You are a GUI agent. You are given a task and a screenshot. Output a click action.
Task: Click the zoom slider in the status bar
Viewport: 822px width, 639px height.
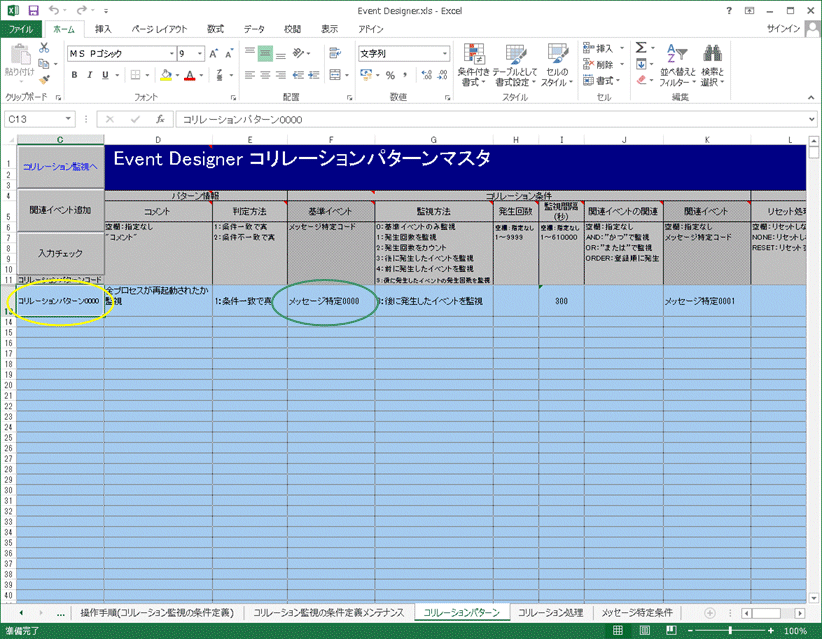(730, 630)
